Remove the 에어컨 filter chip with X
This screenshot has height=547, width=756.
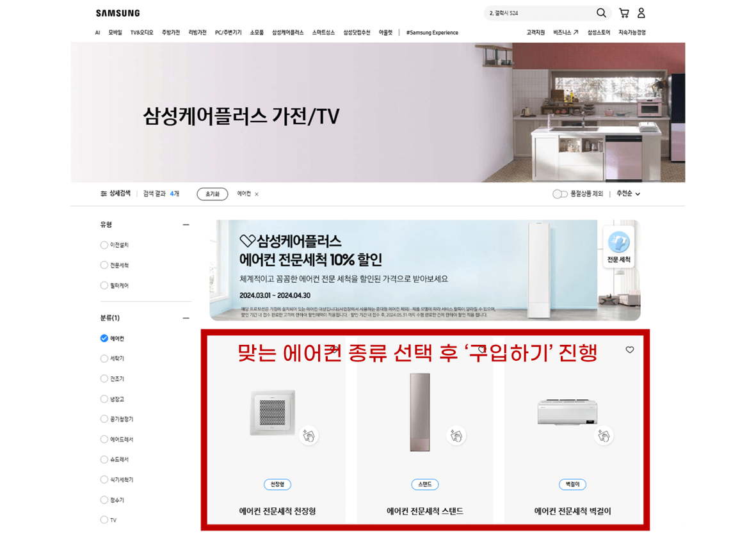click(x=257, y=194)
